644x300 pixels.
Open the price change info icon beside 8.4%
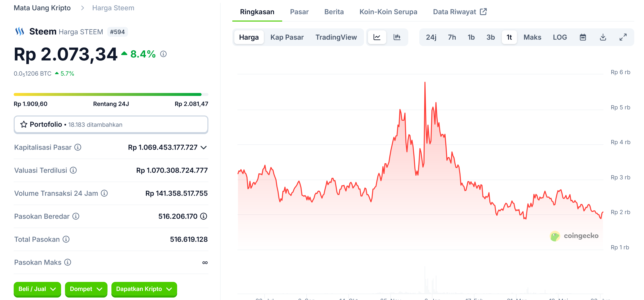point(163,54)
